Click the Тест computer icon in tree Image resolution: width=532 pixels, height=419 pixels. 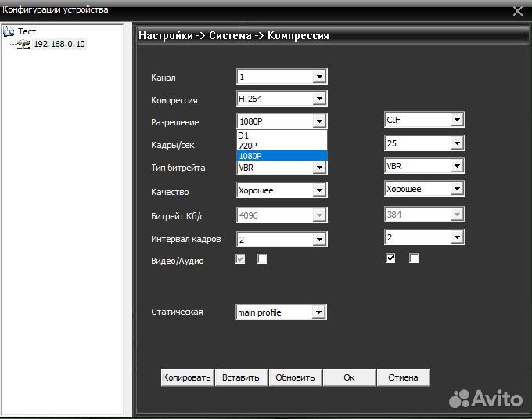[x=10, y=31]
